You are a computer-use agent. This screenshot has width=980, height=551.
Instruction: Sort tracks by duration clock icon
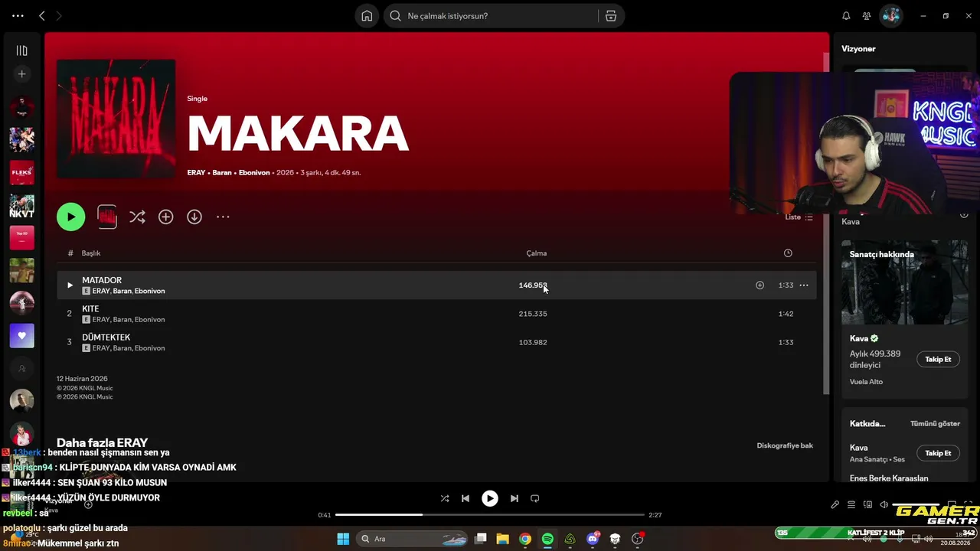click(x=788, y=253)
